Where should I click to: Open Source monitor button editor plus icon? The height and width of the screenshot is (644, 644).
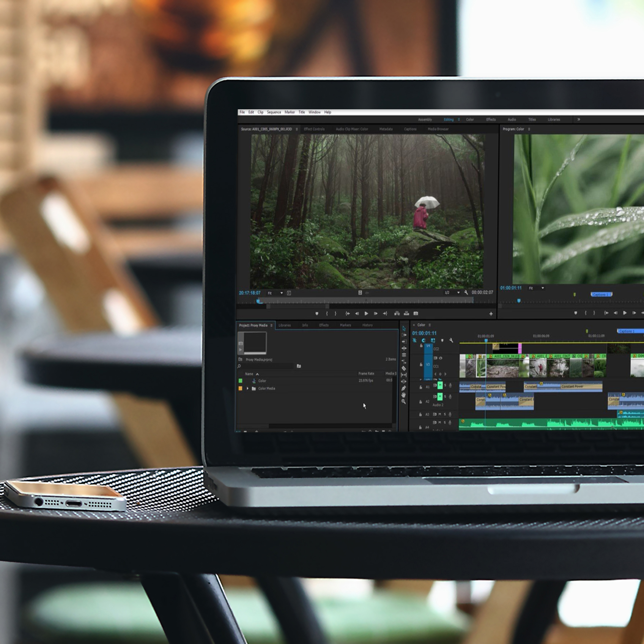point(491,314)
